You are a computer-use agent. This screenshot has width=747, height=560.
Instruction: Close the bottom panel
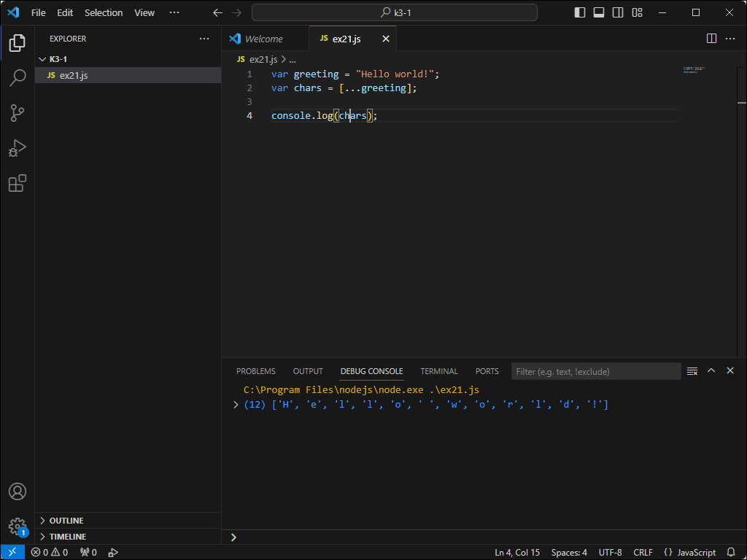click(729, 370)
